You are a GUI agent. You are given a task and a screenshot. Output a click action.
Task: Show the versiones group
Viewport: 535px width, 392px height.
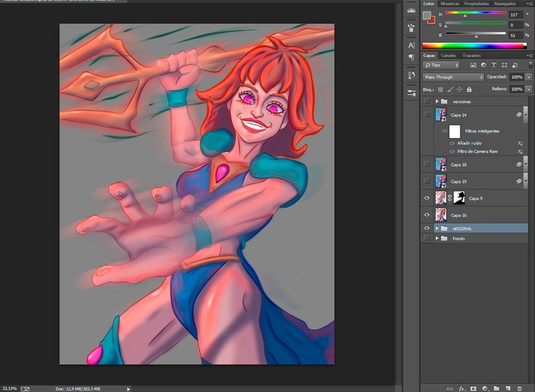(x=426, y=101)
